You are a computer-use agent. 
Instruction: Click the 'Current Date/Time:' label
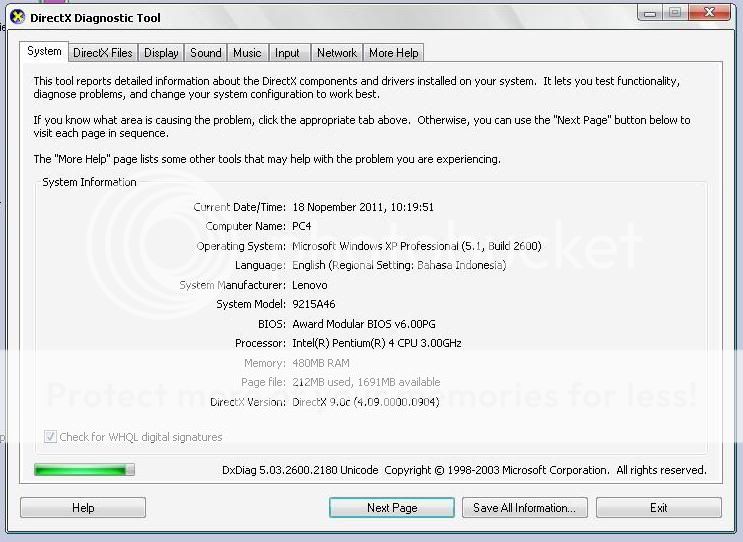tap(239, 207)
